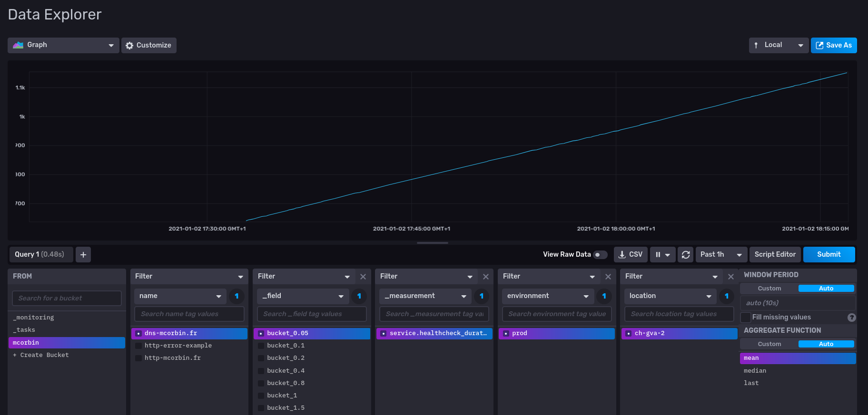Open the pause auto-refresh dropdown
Image resolution: width=868 pixels, height=415 pixels.
tap(662, 255)
